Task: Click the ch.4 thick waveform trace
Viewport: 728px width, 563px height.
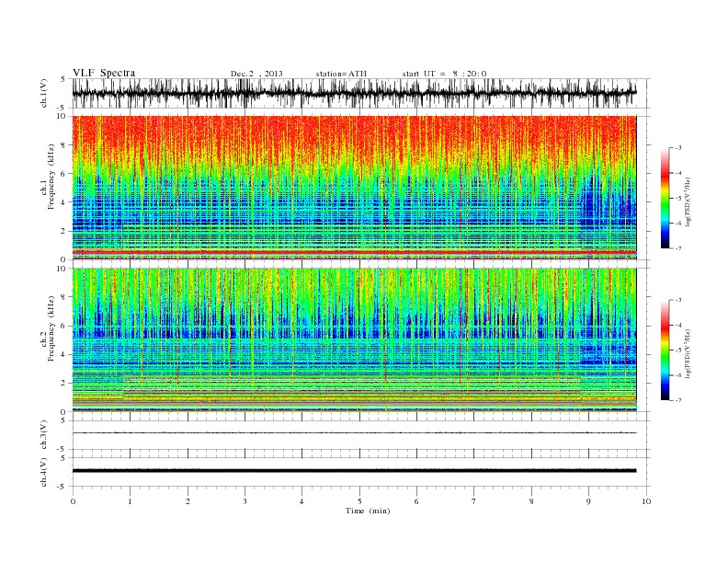Action: pos(354,471)
